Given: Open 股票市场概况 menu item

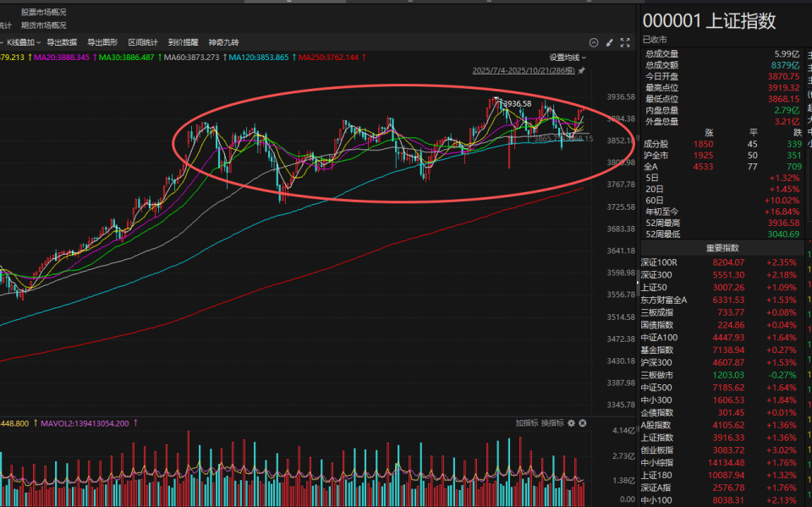Looking at the screenshot, I should point(43,13).
